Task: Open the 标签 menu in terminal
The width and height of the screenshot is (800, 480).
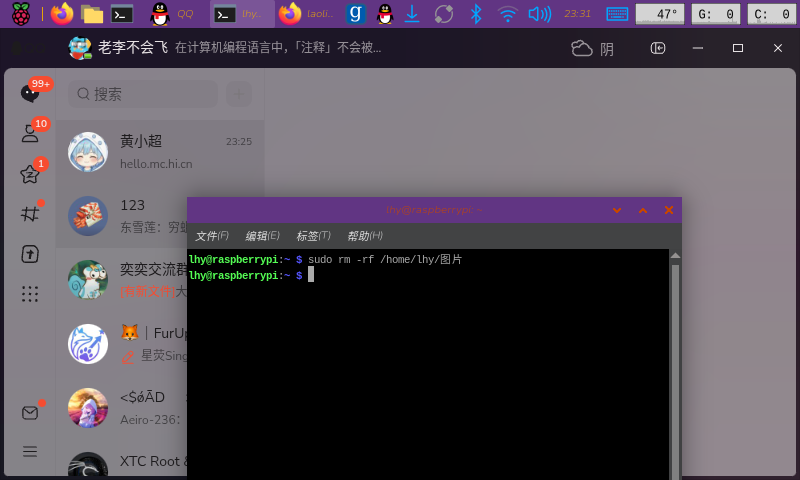Action: (313, 236)
